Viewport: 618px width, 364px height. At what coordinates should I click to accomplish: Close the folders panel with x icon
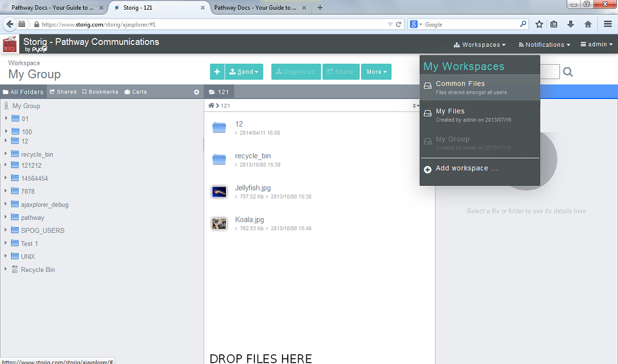click(x=197, y=92)
